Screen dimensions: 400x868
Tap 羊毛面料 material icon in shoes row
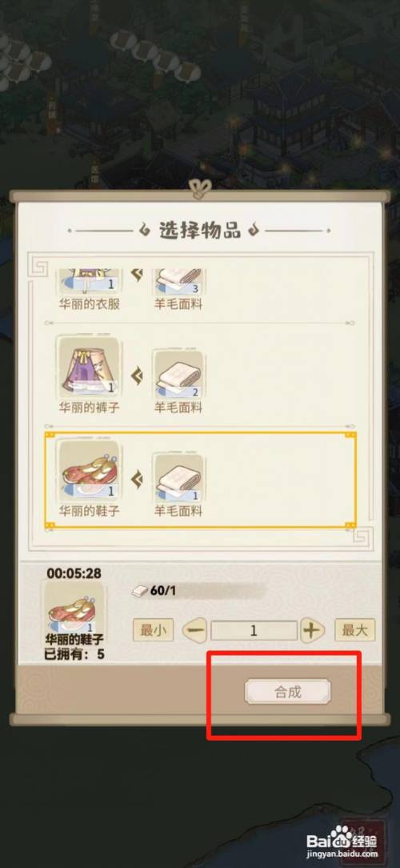(x=178, y=478)
